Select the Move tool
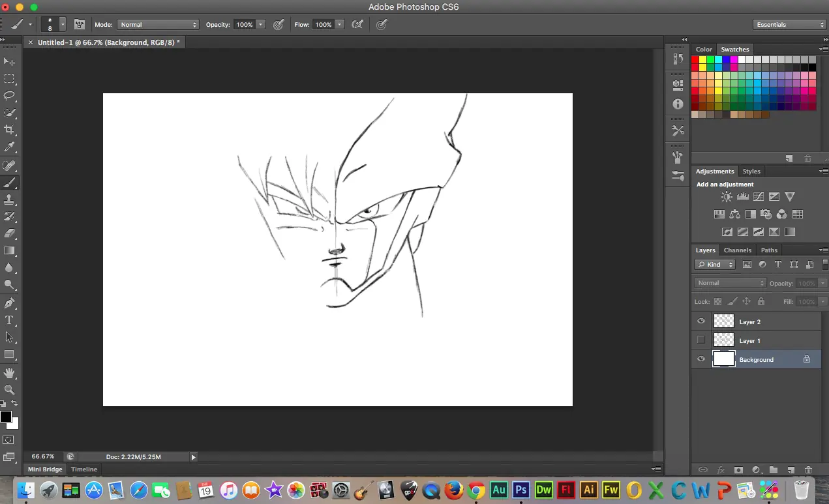The height and width of the screenshot is (504, 829). tap(9, 61)
